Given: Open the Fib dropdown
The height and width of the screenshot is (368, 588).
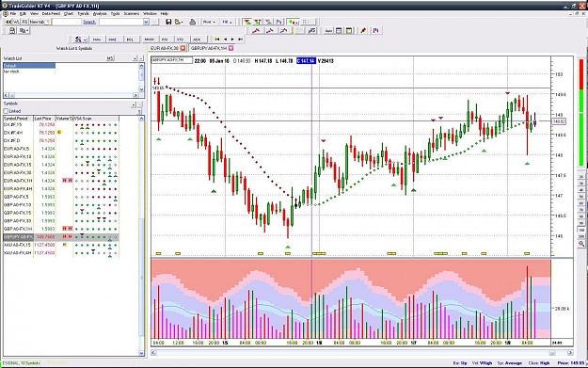Looking at the screenshot, I should [x=227, y=22].
